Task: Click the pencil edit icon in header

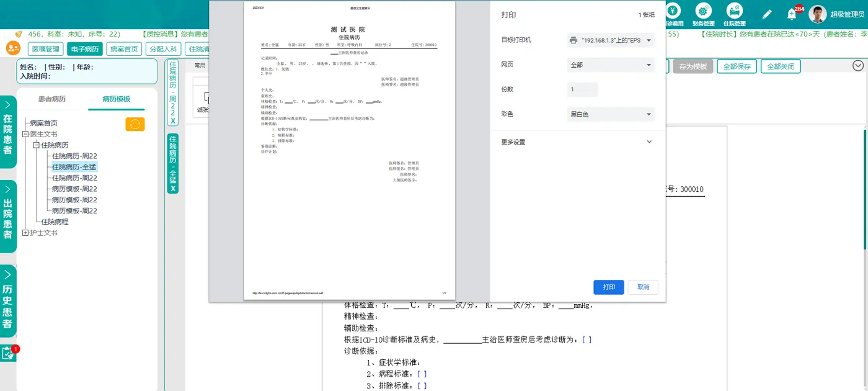Action: [x=766, y=14]
